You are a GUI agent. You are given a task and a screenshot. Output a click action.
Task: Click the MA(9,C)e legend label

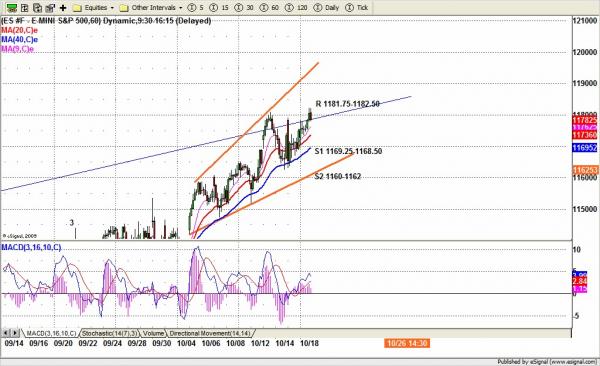tap(17, 49)
